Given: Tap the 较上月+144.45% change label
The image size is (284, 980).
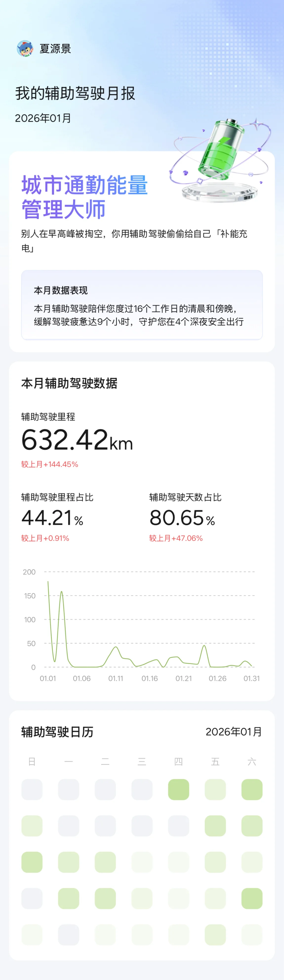Looking at the screenshot, I should point(49,464).
